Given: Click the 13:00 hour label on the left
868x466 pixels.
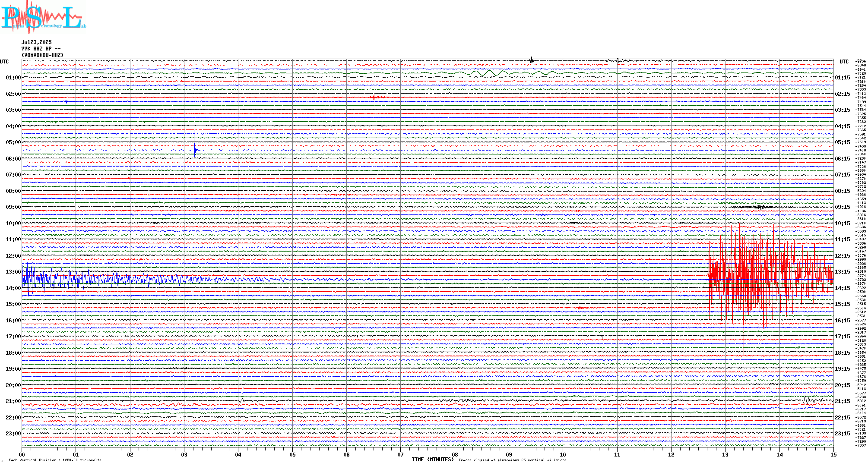Looking at the screenshot, I should [13, 272].
